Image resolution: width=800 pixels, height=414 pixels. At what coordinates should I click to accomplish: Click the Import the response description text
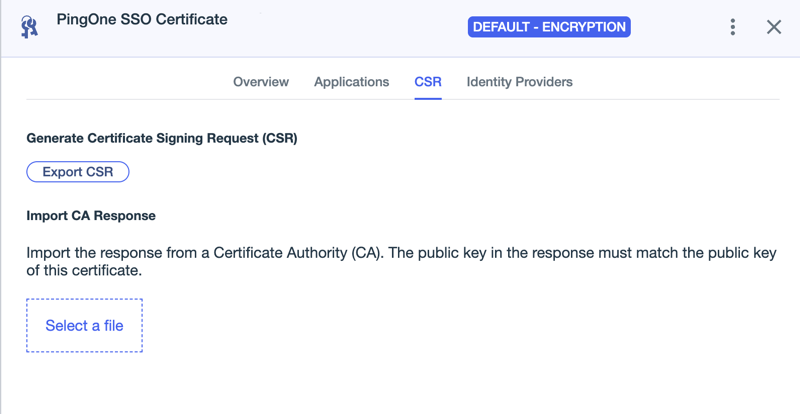tap(401, 261)
